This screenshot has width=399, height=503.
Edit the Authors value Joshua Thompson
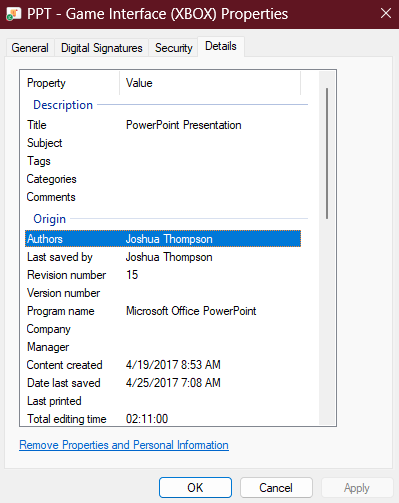pos(169,239)
